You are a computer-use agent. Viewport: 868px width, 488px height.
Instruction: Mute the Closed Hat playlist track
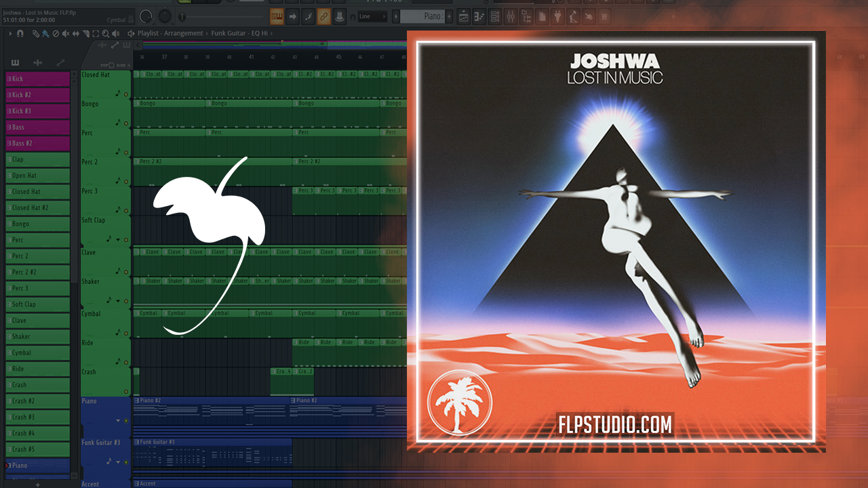[x=126, y=94]
